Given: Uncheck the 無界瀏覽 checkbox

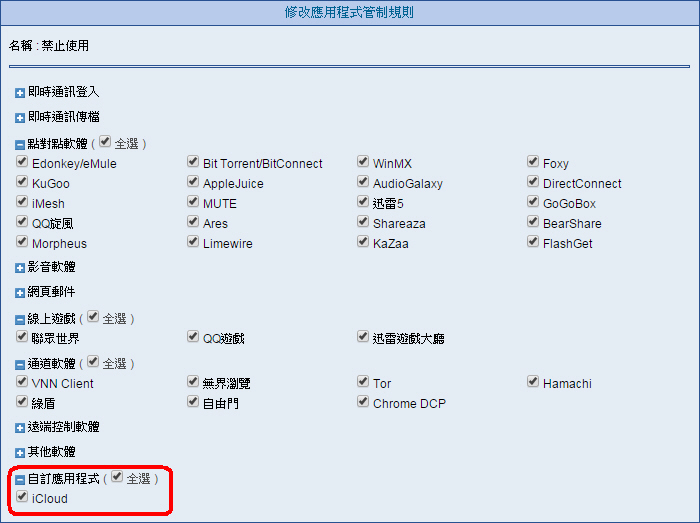Looking at the screenshot, I should [193, 381].
